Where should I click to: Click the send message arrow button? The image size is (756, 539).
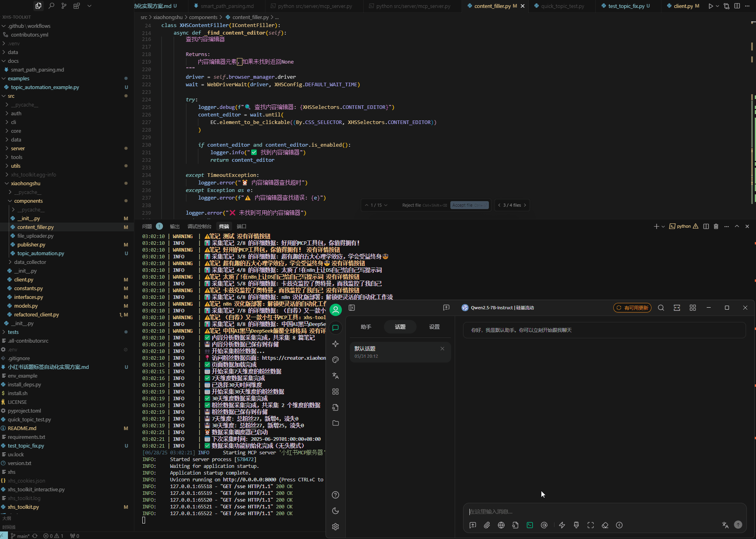(738, 525)
